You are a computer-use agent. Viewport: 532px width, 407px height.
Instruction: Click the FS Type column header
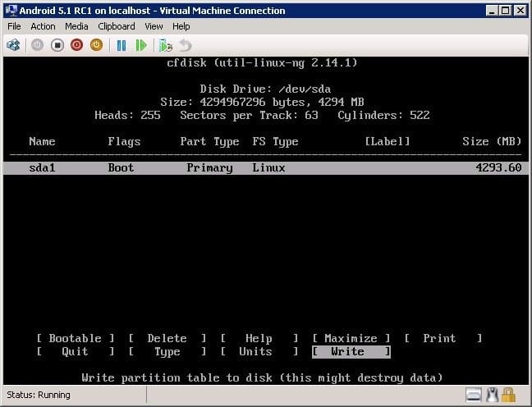pos(275,141)
